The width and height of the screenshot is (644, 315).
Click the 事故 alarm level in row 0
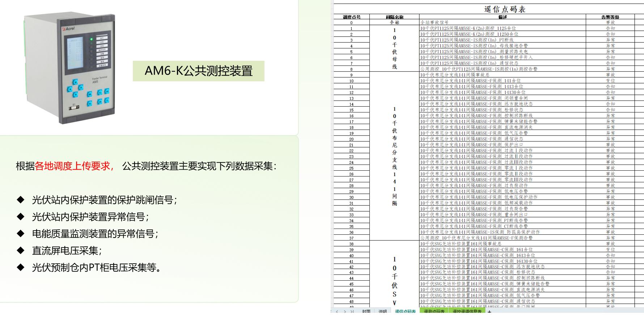point(610,22)
